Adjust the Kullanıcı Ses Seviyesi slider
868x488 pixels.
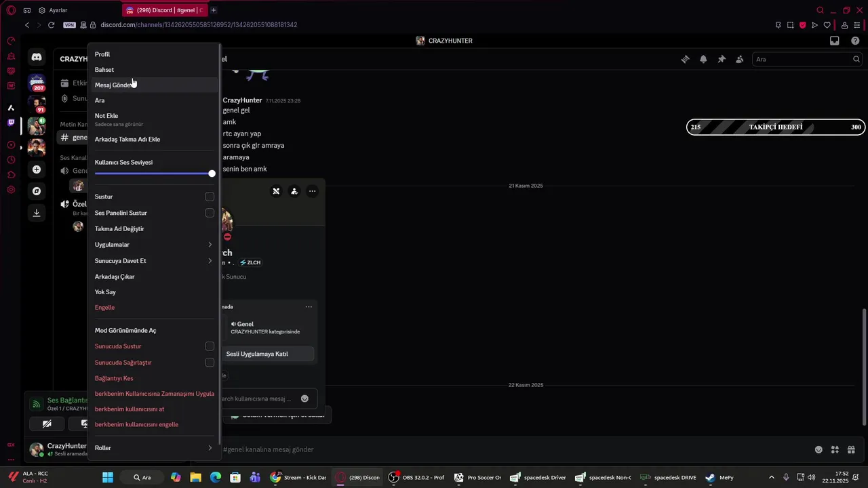click(154, 174)
